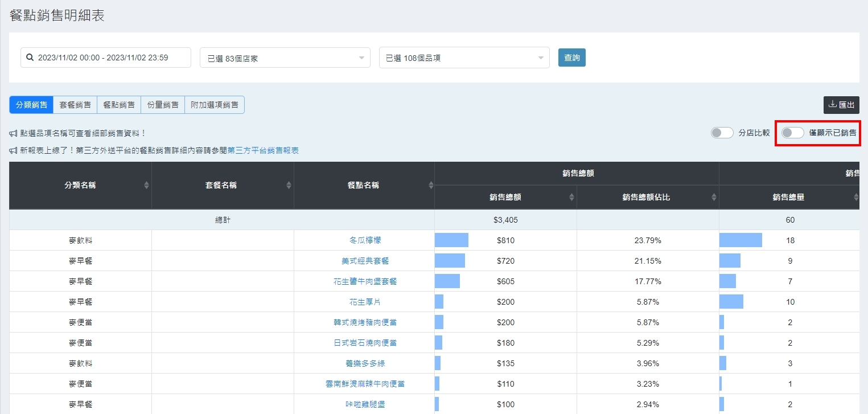Open the 第三方平台銷售報表 link
This screenshot has height=414, width=868.
(263, 150)
